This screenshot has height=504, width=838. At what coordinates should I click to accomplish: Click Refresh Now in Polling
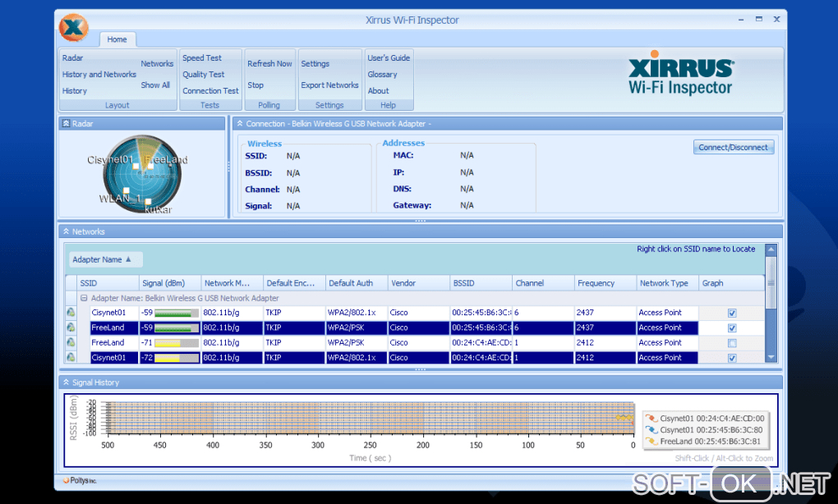point(269,63)
